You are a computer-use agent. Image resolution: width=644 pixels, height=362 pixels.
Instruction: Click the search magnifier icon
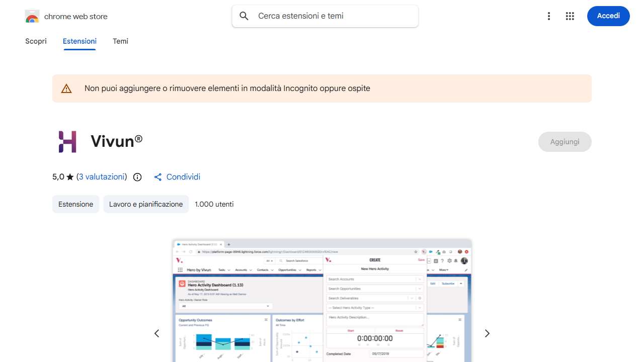click(244, 16)
